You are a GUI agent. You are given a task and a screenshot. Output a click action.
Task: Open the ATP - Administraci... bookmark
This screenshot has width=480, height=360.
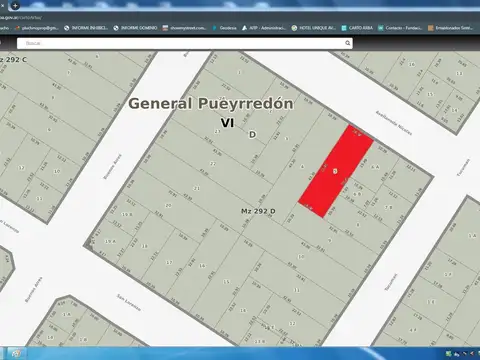pyautogui.click(x=264, y=28)
